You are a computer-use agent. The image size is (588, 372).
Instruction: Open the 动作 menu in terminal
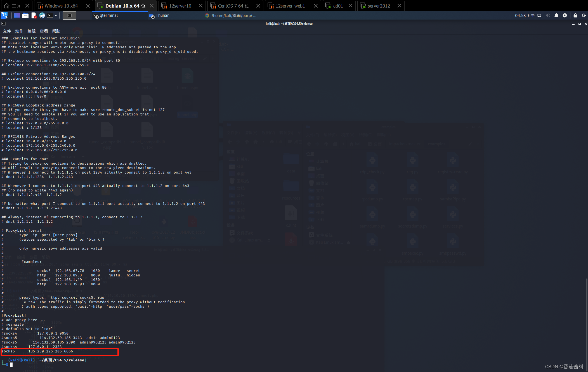pos(19,31)
